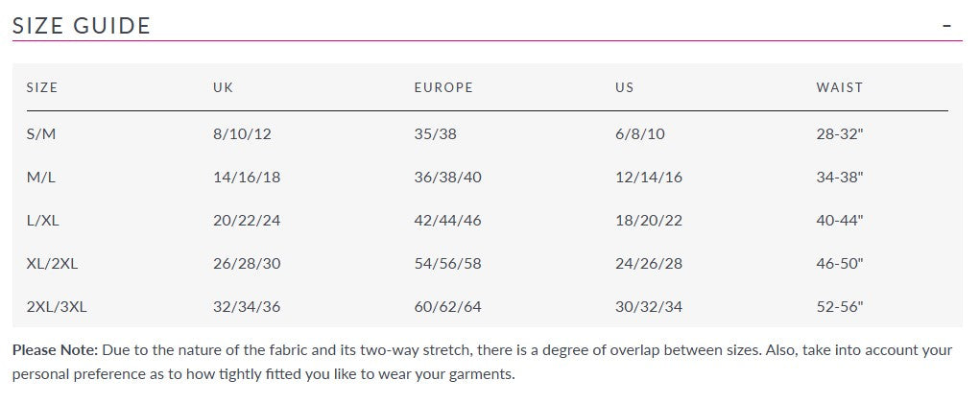This screenshot has height=404, width=980.
Task: Click the UK 32/34/36 size cell
Action: click(247, 307)
